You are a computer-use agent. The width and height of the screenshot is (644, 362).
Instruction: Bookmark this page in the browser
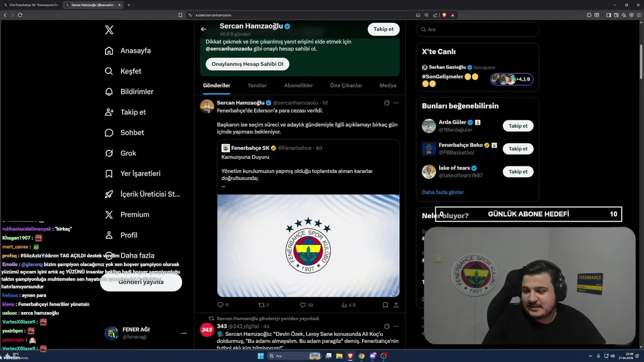180,15
